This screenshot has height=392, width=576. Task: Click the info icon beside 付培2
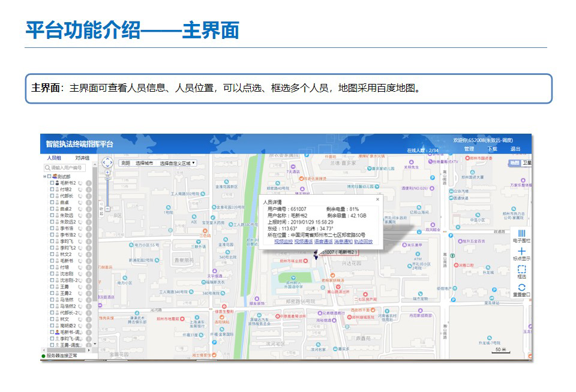click(x=88, y=189)
